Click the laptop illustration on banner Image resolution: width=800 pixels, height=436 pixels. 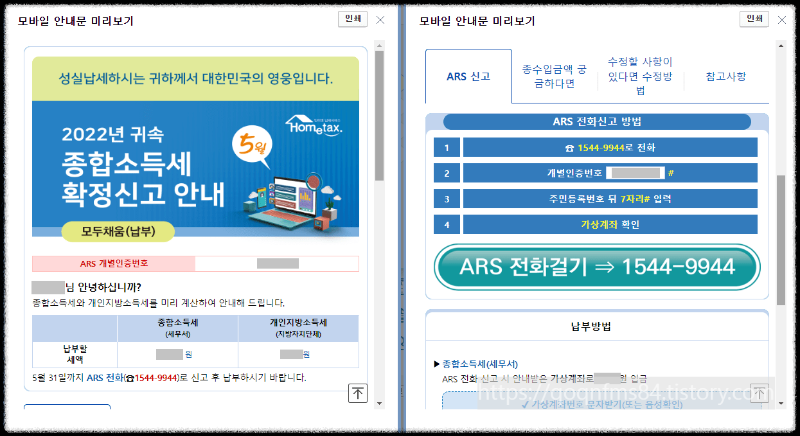coord(293,204)
